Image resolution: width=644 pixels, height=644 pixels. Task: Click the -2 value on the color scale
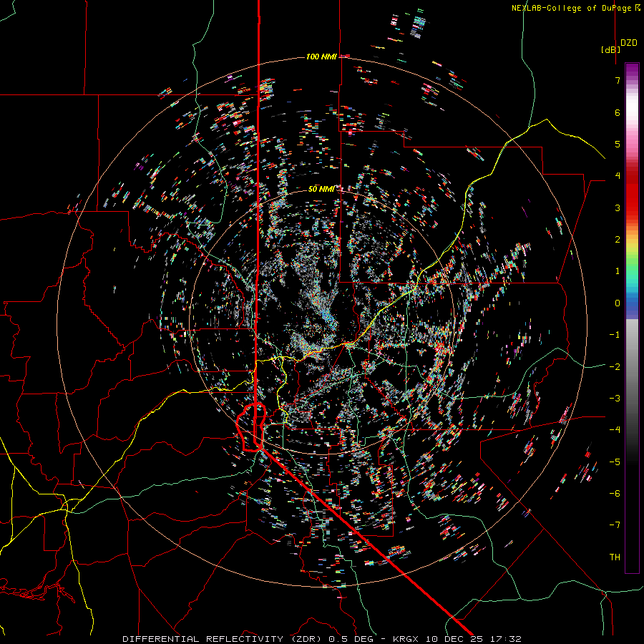[615, 366]
